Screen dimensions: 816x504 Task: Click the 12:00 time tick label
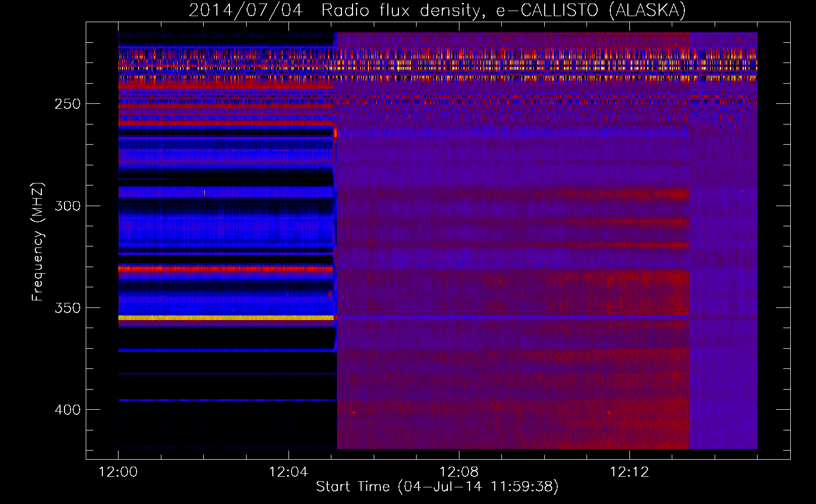[x=118, y=472]
